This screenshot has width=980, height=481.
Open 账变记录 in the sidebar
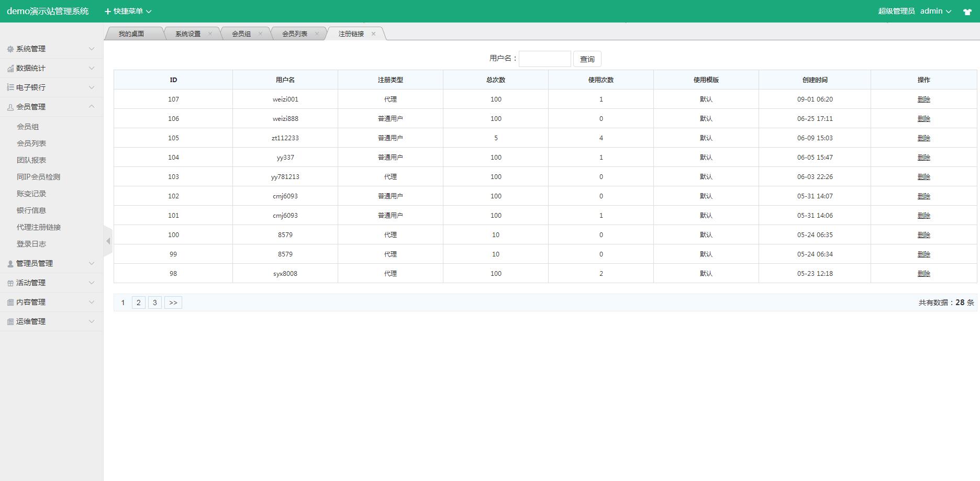point(31,194)
